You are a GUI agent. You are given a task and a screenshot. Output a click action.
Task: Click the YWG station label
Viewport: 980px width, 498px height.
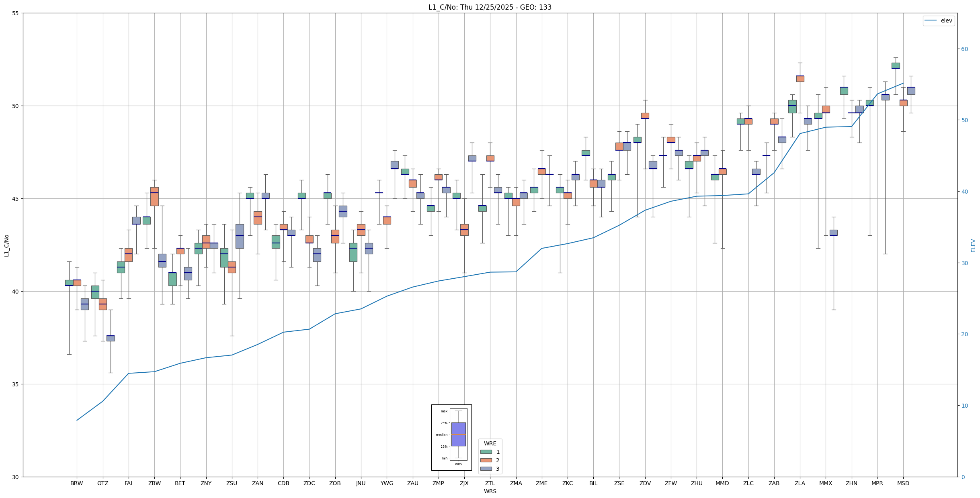click(x=387, y=483)
